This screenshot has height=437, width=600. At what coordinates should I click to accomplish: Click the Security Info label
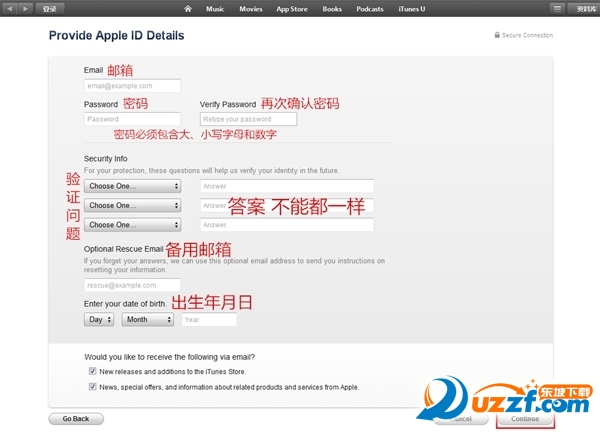coord(106,158)
